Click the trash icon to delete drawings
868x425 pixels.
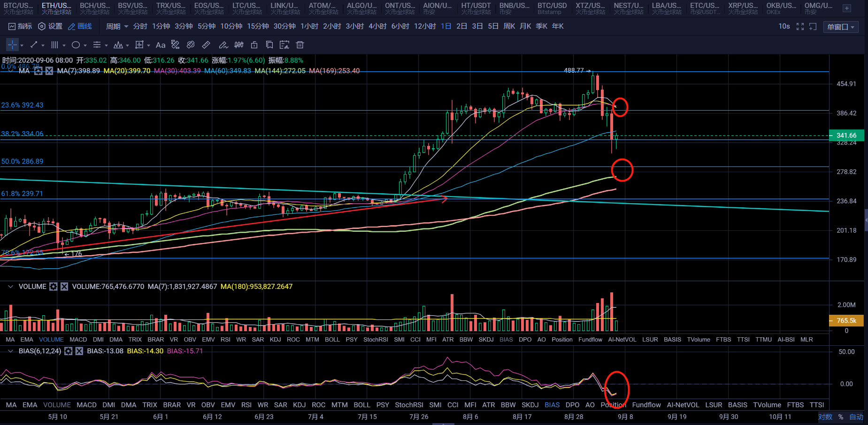pos(300,45)
